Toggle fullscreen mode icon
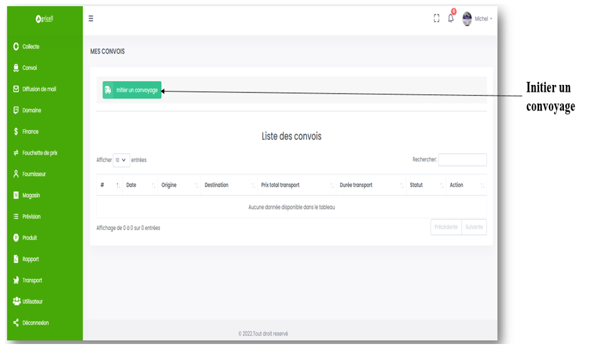The width and height of the screenshot is (602, 364). tap(437, 19)
